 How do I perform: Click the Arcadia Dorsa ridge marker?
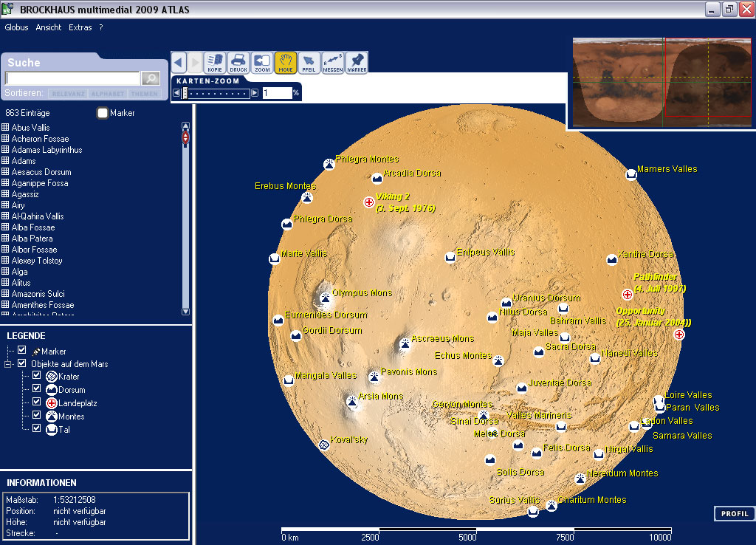(x=377, y=179)
